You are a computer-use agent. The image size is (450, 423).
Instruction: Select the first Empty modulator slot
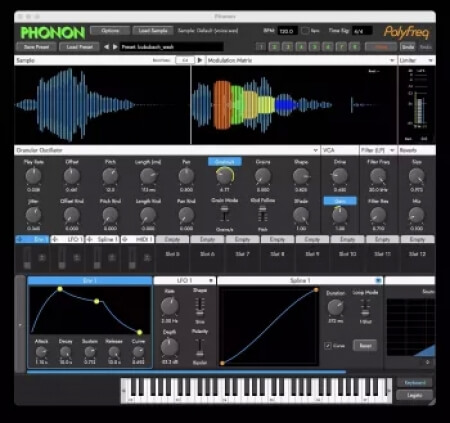coord(172,239)
